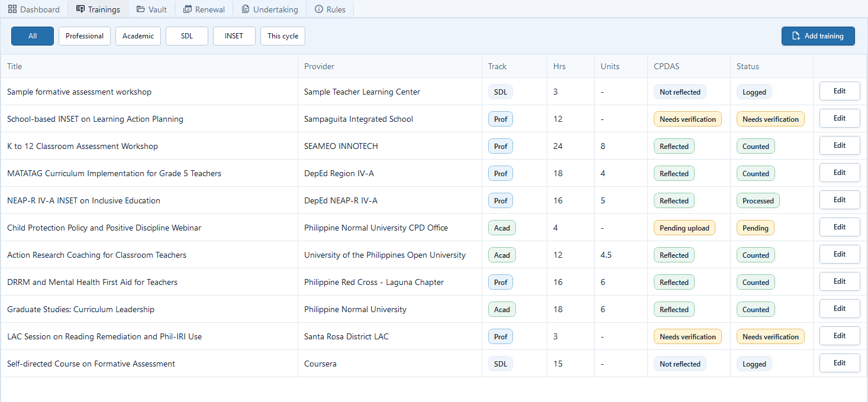Click the Pending status badge
This screenshot has width=868, height=402.
pyautogui.click(x=755, y=228)
